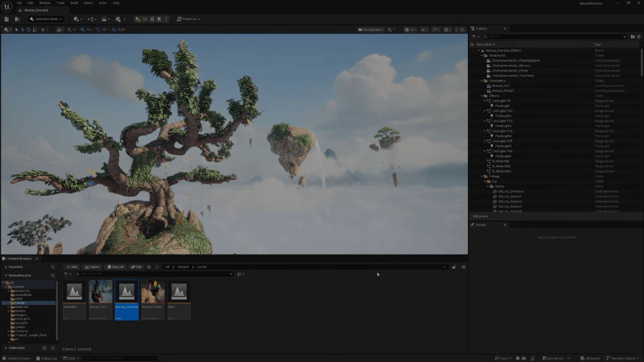
Task: Open Content Browser settings gear
Action: click(464, 267)
